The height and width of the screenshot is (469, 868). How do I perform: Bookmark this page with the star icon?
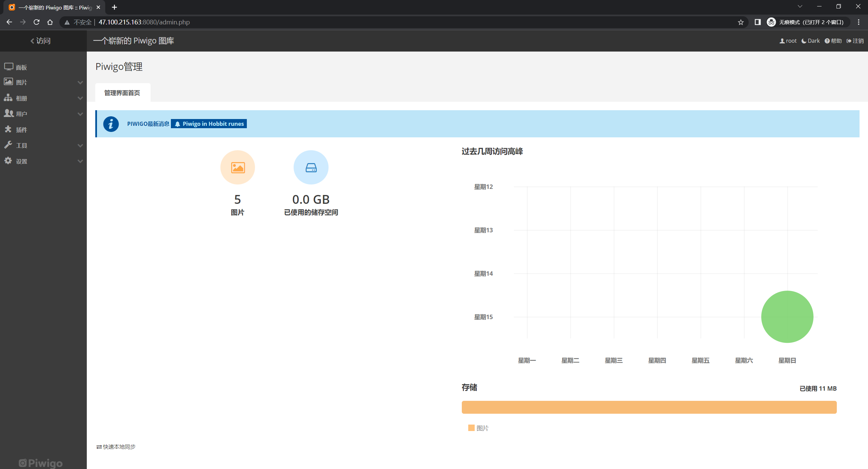741,22
